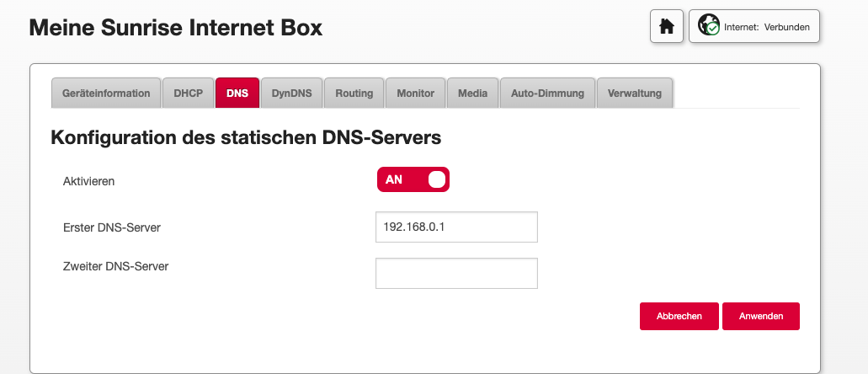
Task: Click the Meine Sunrise Internet Box title
Action: (175, 28)
